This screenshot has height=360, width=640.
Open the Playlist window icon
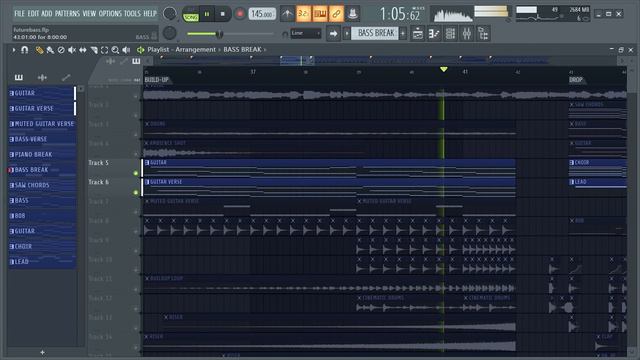[x=418, y=33]
